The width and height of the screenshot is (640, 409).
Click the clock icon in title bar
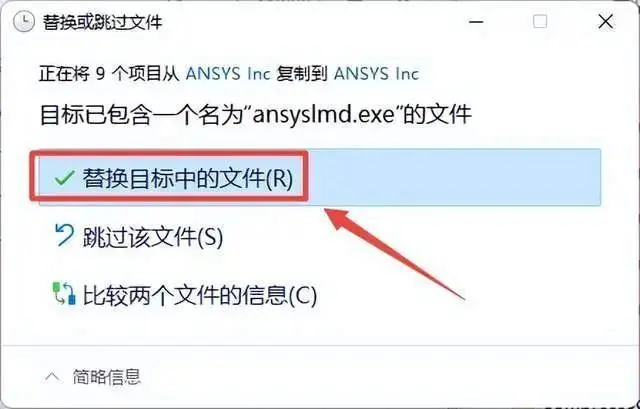pos(24,21)
